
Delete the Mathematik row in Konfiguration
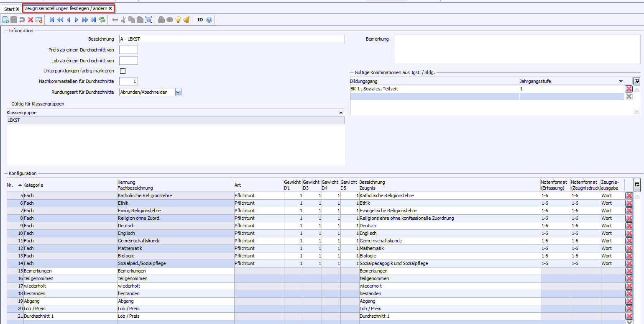pyautogui.click(x=629, y=248)
